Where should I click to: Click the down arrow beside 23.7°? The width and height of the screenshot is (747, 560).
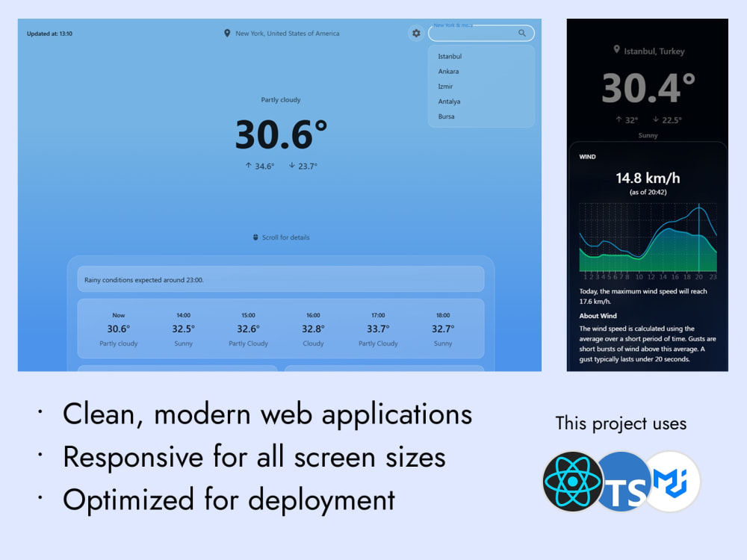(291, 165)
